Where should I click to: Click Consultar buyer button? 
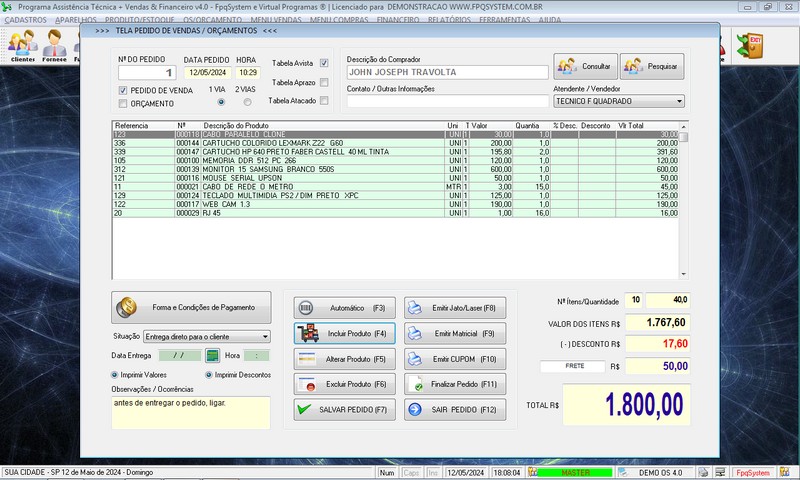pyautogui.click(x=585, y=66)
